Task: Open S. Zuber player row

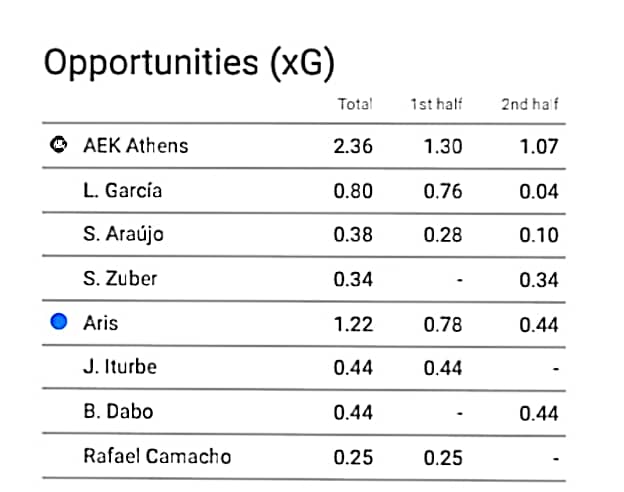Action: pos(304,280)
